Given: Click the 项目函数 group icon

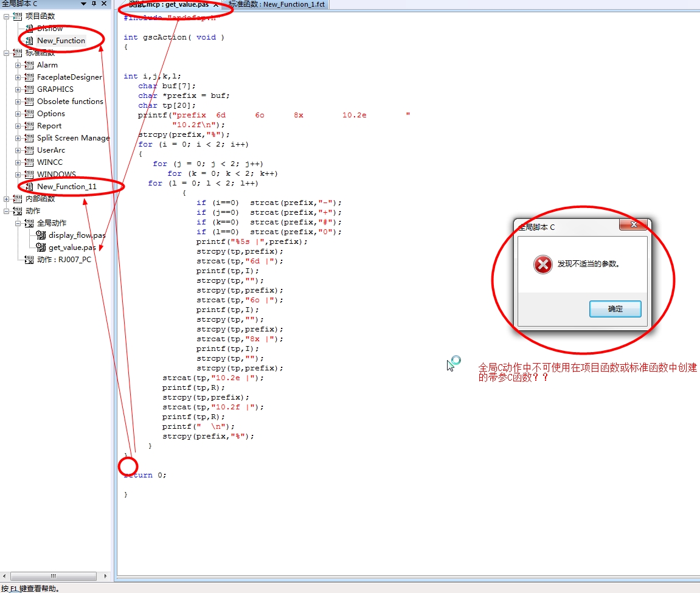Looking at the screenshot, I should [x=18, y=16].
